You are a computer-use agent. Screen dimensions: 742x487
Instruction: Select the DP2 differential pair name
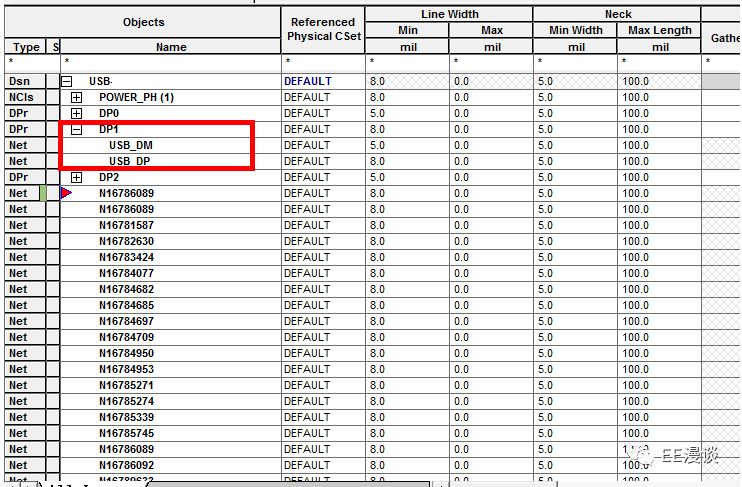pyautogui.click(x=109, y=177)
